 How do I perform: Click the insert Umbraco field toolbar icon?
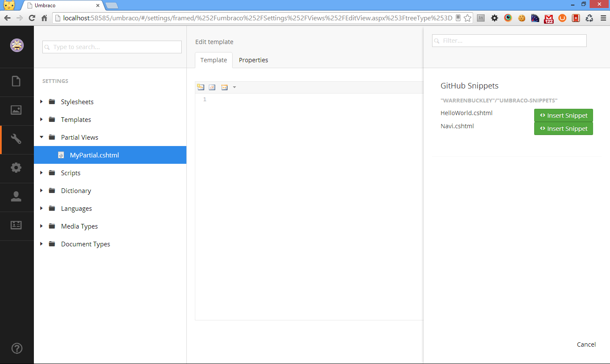click(x=201, y=87)
